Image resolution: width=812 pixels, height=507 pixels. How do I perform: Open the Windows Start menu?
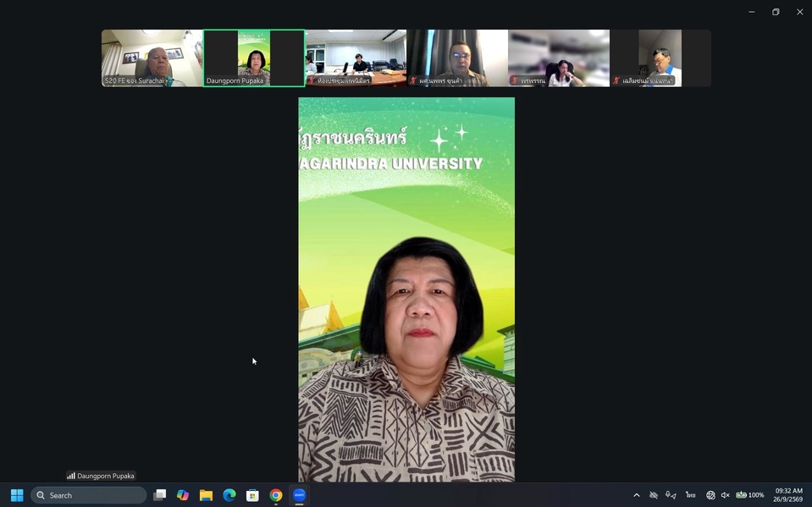click(17, 495)
